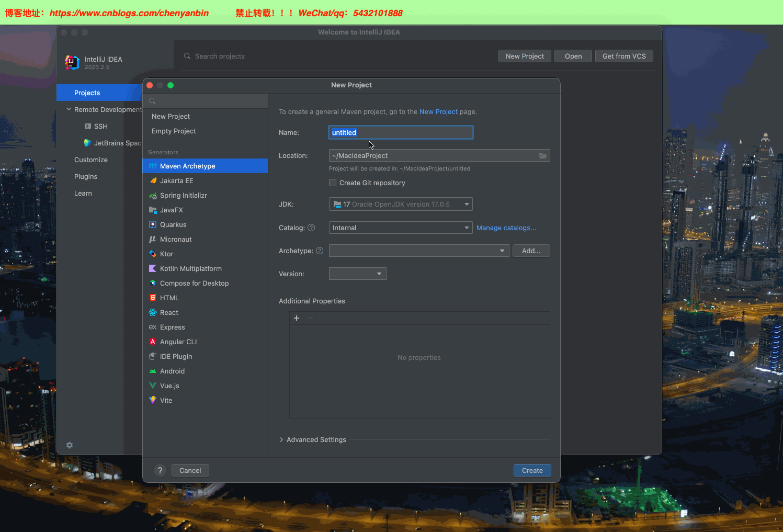Click the plus icon to add a property

click(x=297, y=318)
